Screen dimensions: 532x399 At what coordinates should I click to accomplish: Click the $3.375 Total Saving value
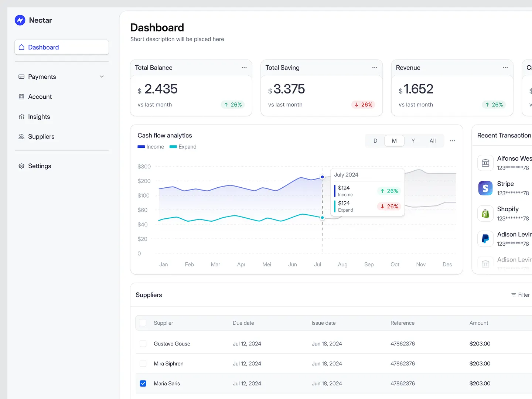pyautogui.click(x=287, y=89)
